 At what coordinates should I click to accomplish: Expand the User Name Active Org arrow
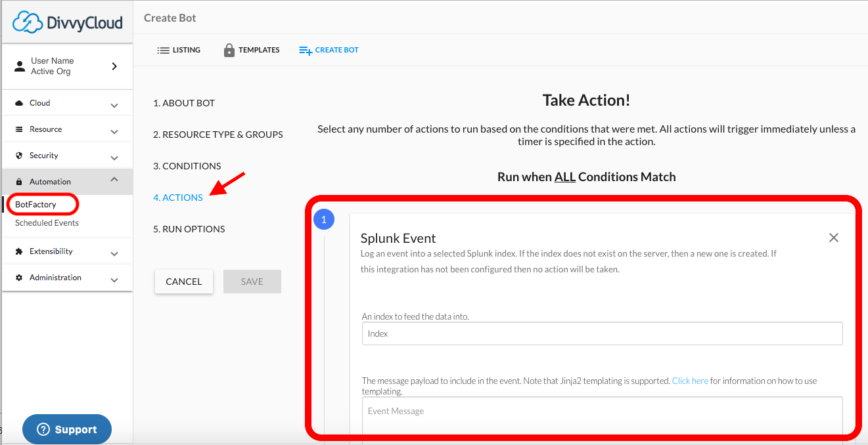[x=114, y=66]
